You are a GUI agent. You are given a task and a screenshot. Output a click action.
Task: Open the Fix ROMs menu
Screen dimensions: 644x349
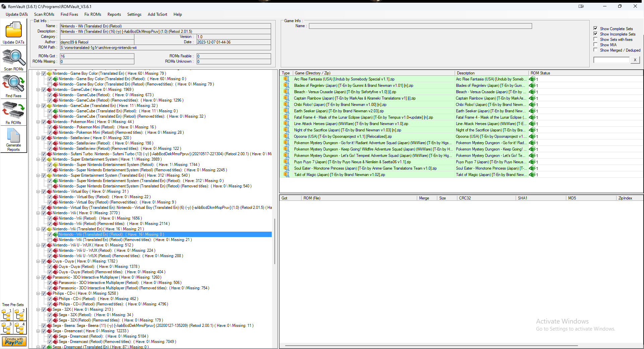93,14
